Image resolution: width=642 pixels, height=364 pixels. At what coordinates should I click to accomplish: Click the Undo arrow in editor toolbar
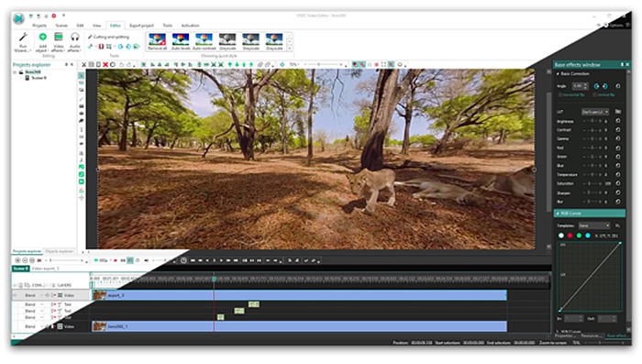click(x=121, y=65)
